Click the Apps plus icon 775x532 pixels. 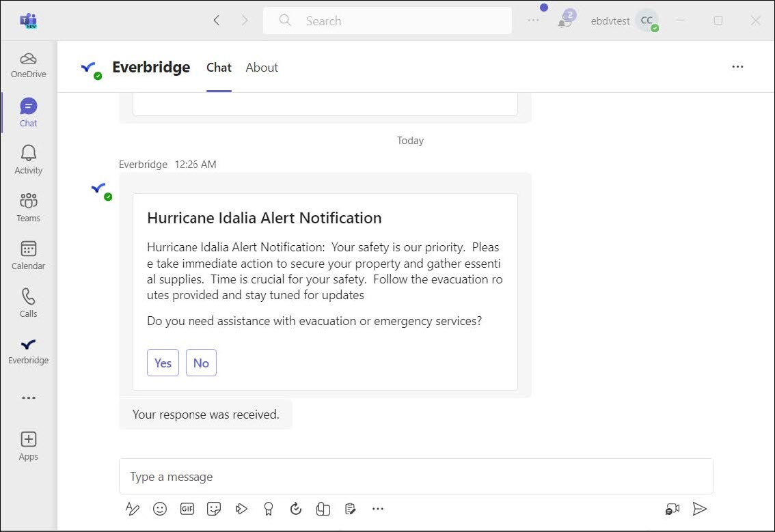tap(28, 439)
